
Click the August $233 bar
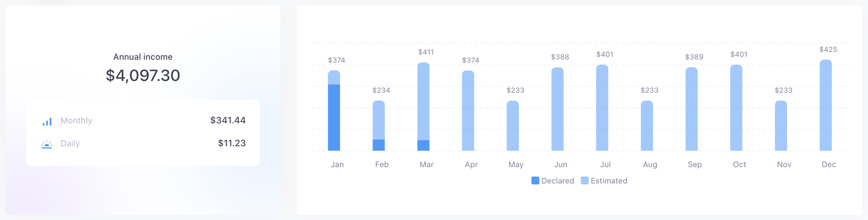(x=647, y=126)
